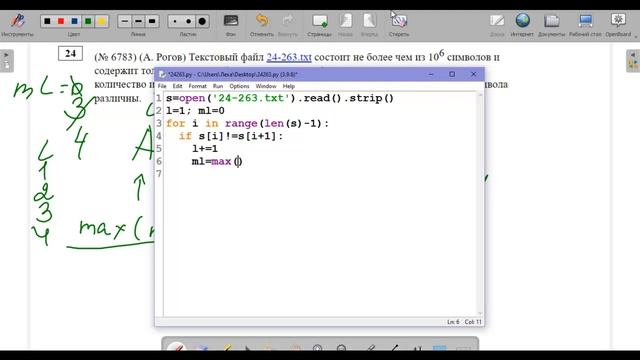Click the 'Col: 11' status bar indicator
640x360 pixels.
pyautogui.click(x=473, y=322)
